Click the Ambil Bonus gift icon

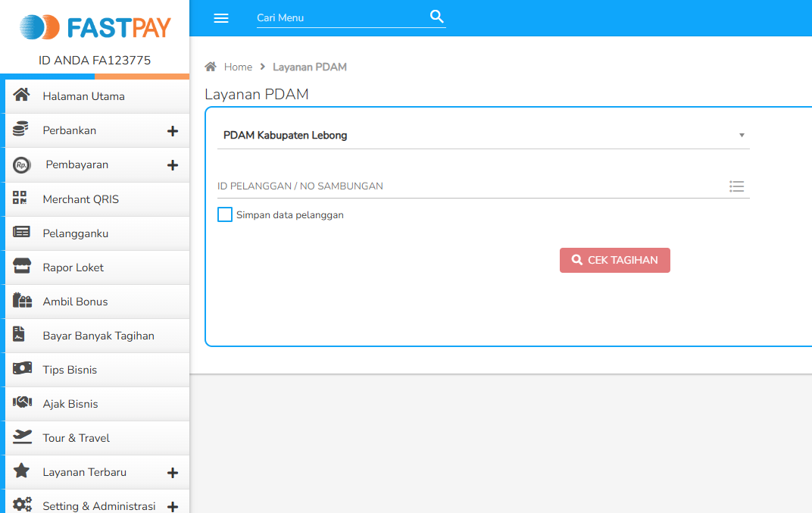(x=20, y=301)
